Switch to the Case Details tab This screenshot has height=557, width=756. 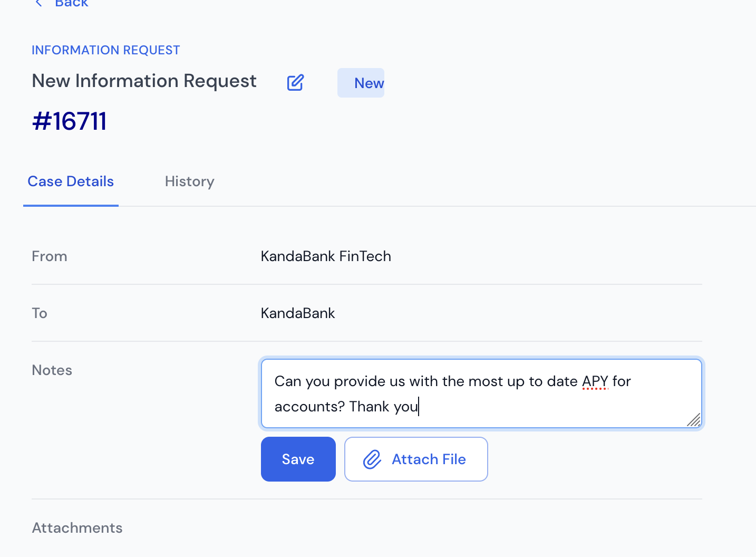pos(71,181)
